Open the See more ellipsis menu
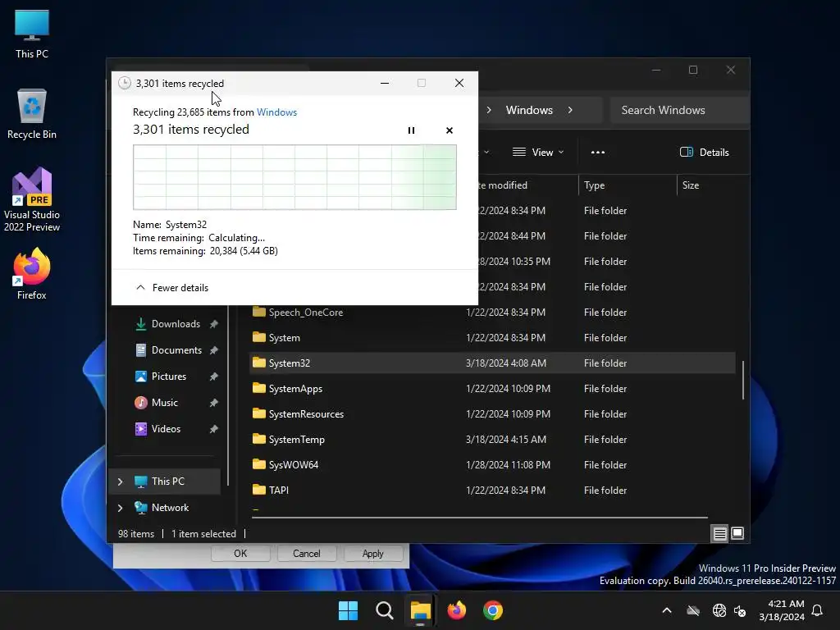840x630 pixels. (597, 152)
